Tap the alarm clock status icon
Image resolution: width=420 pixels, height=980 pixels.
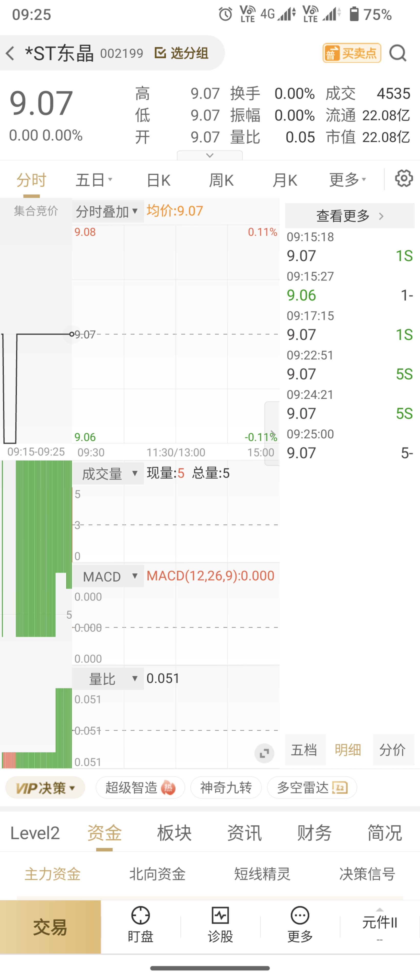[x=225, y=15]
